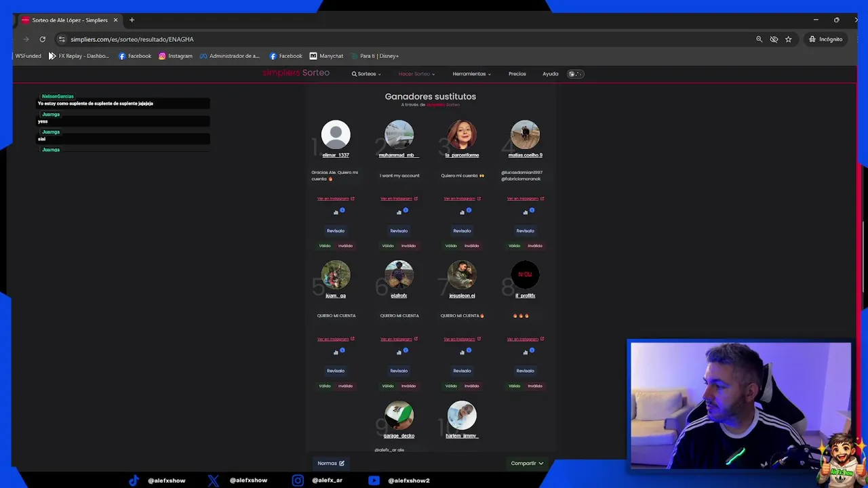
Task: Open the site information icon in address bar
Action: 62,39
